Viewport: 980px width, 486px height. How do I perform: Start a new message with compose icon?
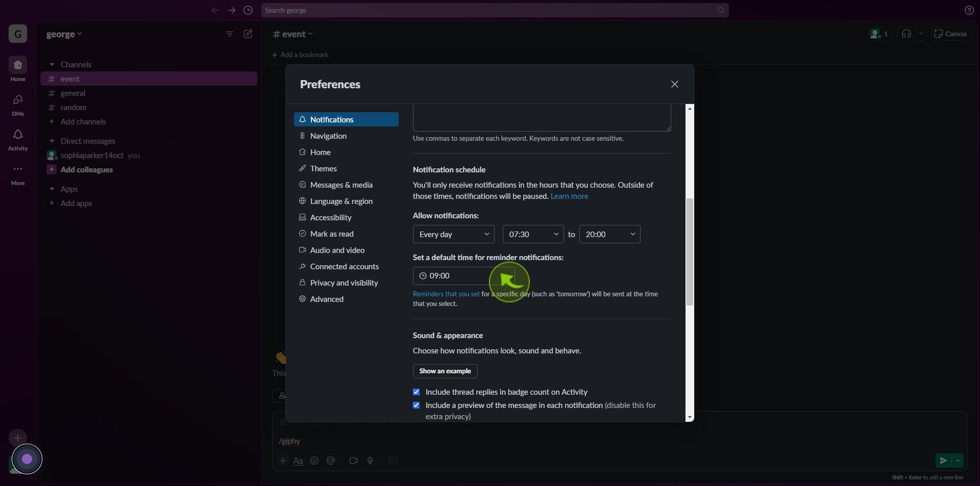pyautogui.click(x=248, y=34)
